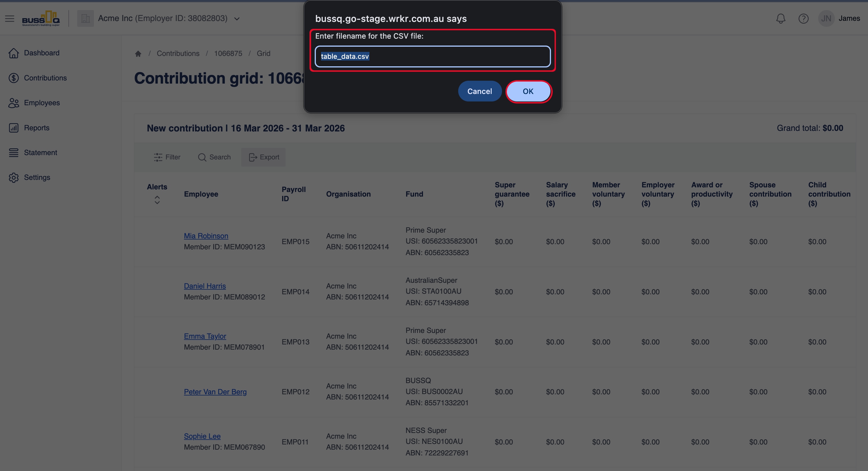
Task: Go to the Contributions breadcrumb
Action: (x=178, y=53)
